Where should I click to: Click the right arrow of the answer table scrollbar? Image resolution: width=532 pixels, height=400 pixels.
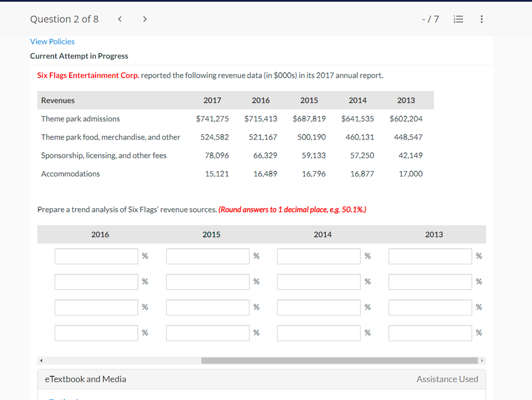point(482,360)
